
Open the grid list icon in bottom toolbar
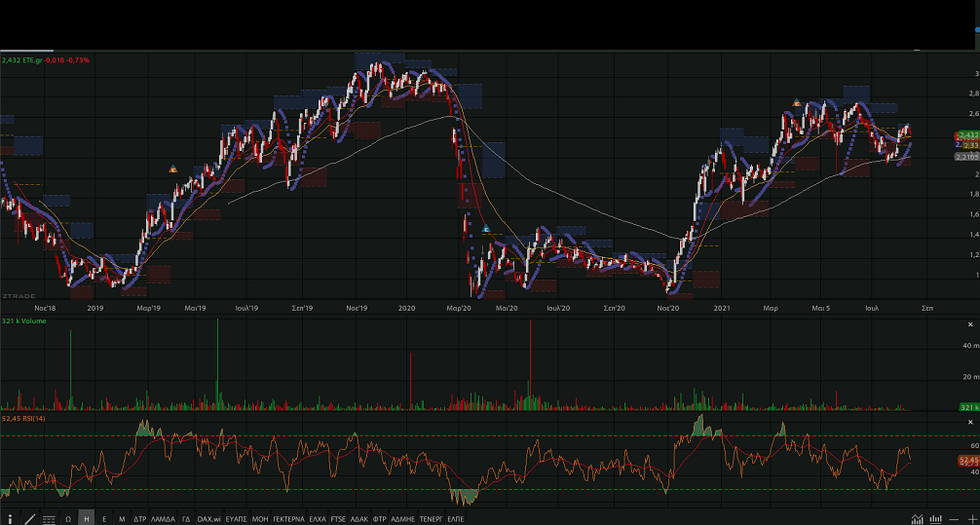[x=49, y=519]
